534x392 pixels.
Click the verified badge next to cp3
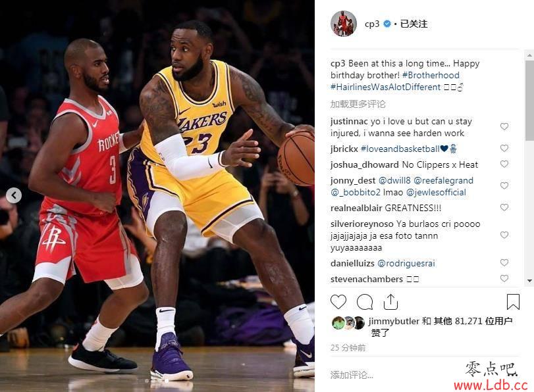[387, 24]
